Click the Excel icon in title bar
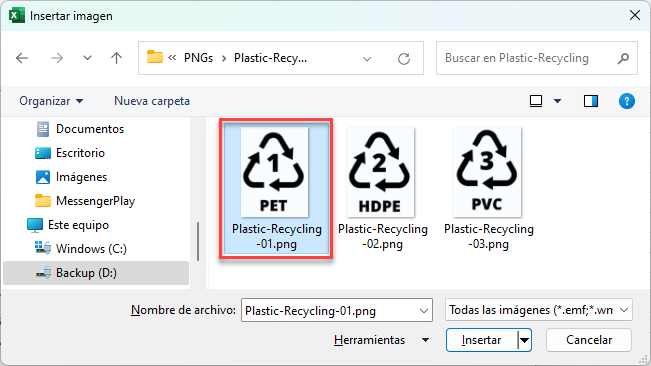The width and height of the screenshot is (651, 366). click(17, 16)
